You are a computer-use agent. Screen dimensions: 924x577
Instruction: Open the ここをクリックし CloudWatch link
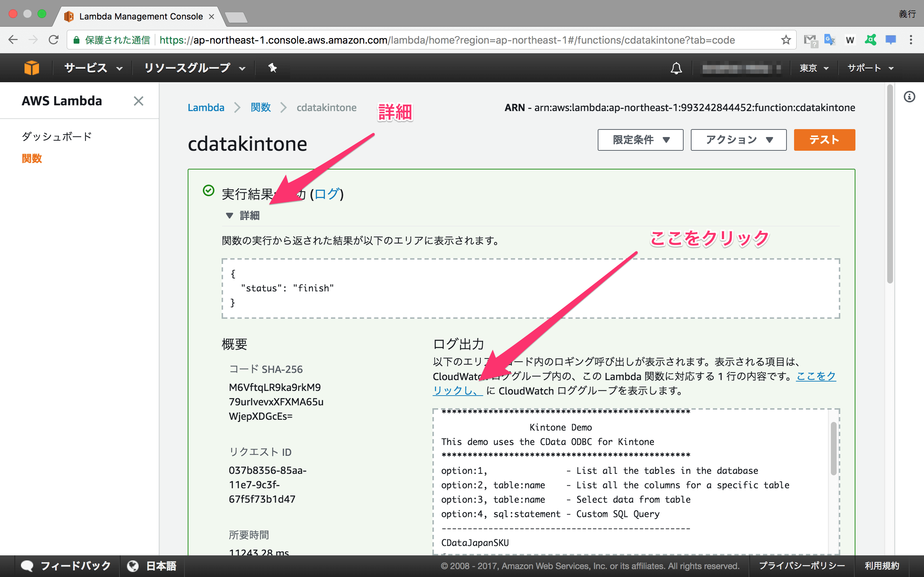tap(457, 391)
